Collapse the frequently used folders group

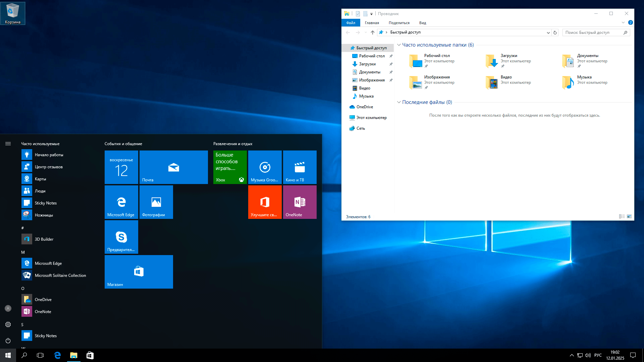(x=399, y=45)
